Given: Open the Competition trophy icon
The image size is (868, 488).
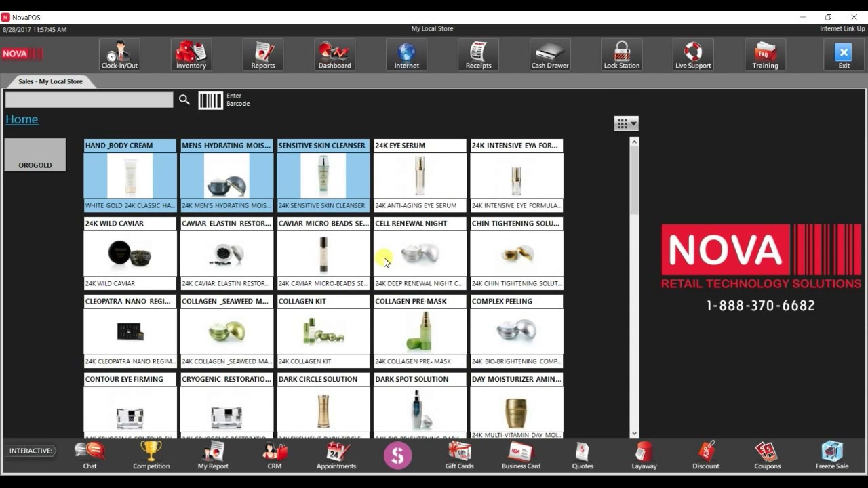Looking at the screenshot, I should (x=151, y=455).
